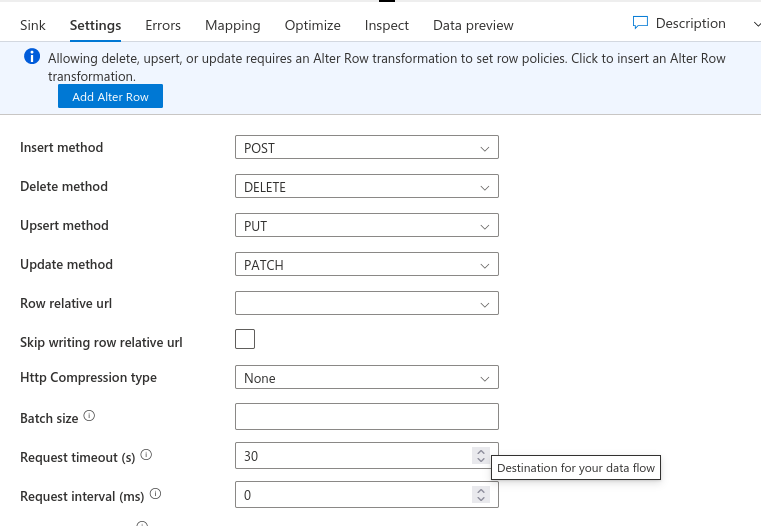Screen dimensions: 761x526
Task: Decrease Request interval with down arrow
Action: pyautogui.click(x=481, y=499)
